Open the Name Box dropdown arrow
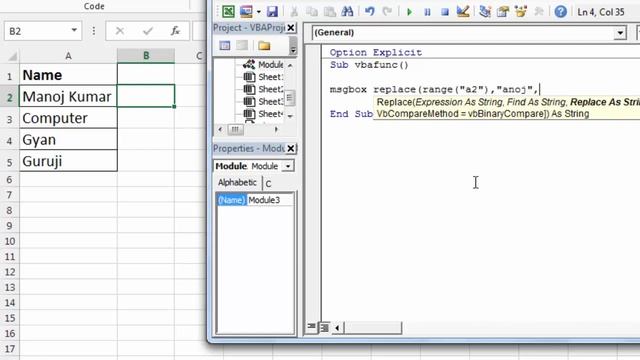The image size is (640, 360). 74,30
